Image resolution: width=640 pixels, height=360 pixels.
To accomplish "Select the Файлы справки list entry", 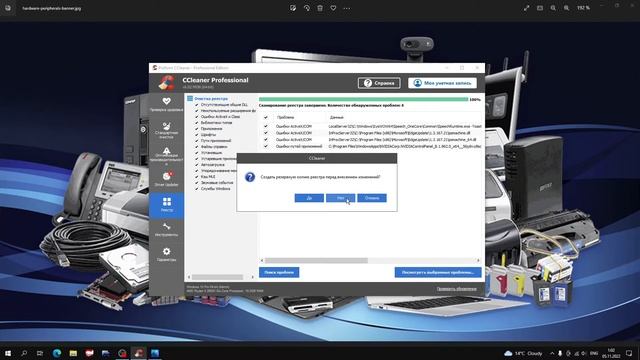I will 214,147.
